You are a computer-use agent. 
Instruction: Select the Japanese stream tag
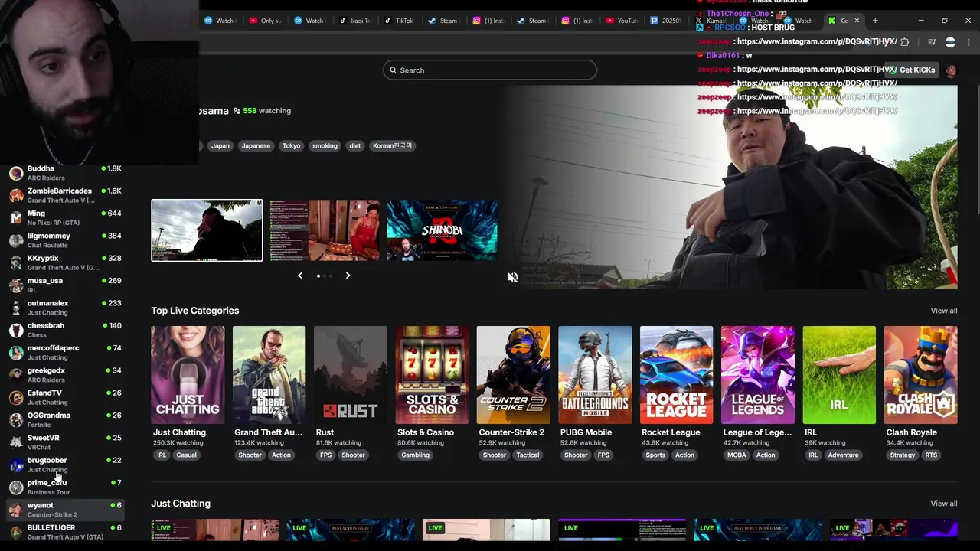(256, 145)
